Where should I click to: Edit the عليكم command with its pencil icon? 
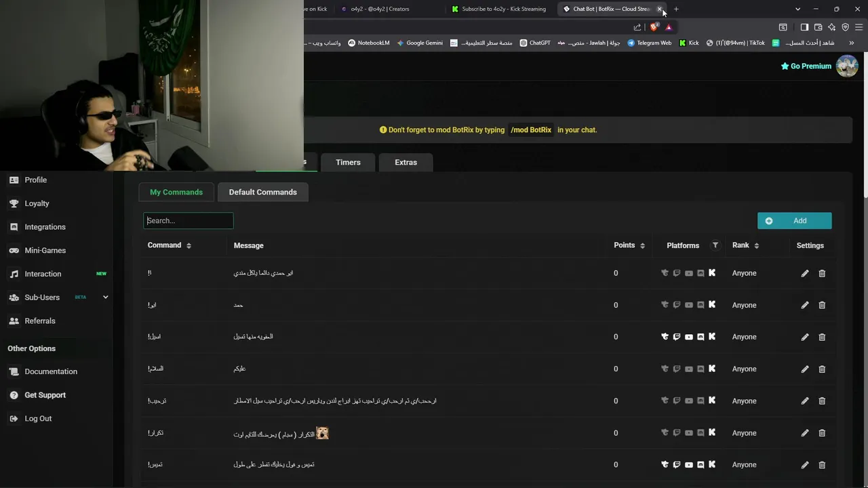[805, 369]
